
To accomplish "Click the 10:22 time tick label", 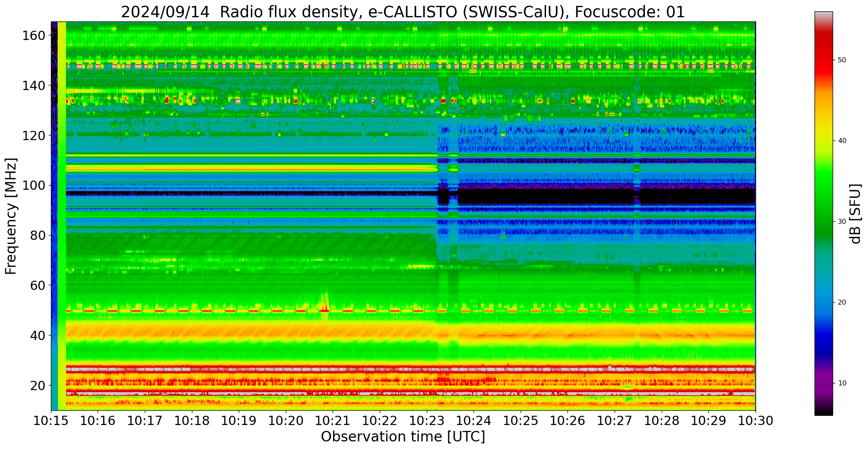I will pyautogui.click(x=380, y=420).
